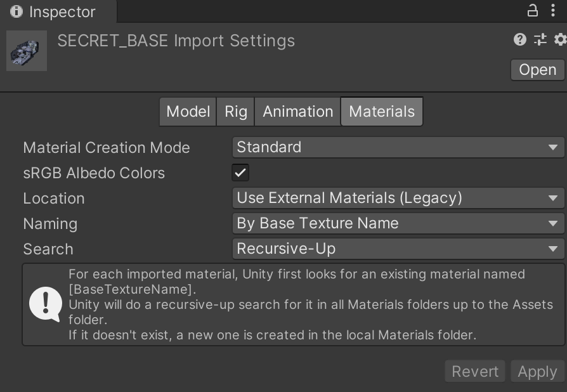Image resolution: width=567 pixels, height=392 pixels.
Task: Click the Open button
Action: click(538, 70)
